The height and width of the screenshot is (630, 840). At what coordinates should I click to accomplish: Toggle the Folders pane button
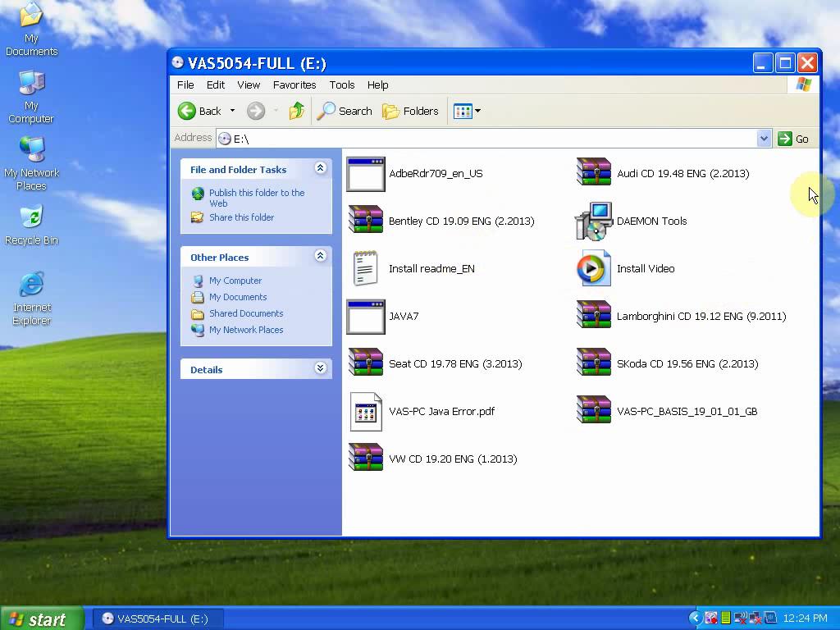click(x=411, y=111)
